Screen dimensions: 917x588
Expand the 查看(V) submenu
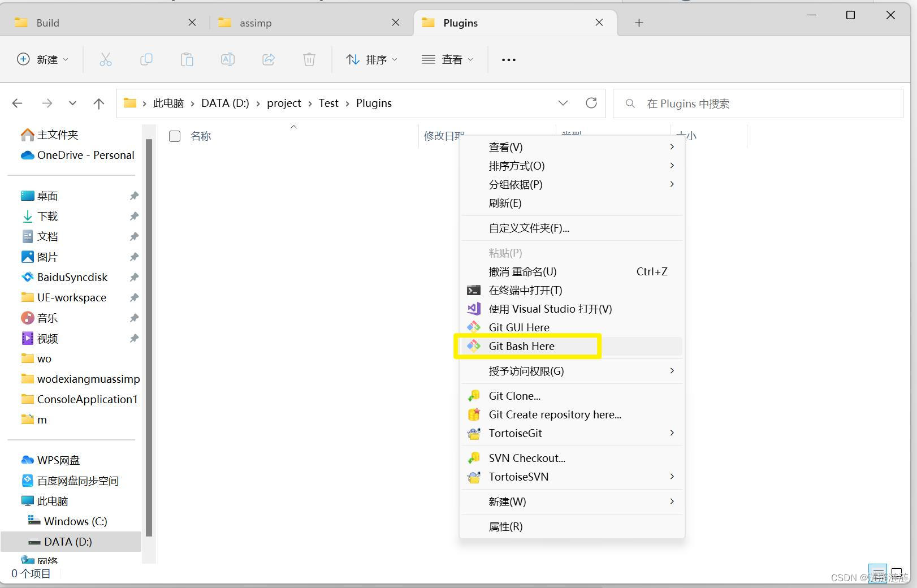(x=672, y=147)
